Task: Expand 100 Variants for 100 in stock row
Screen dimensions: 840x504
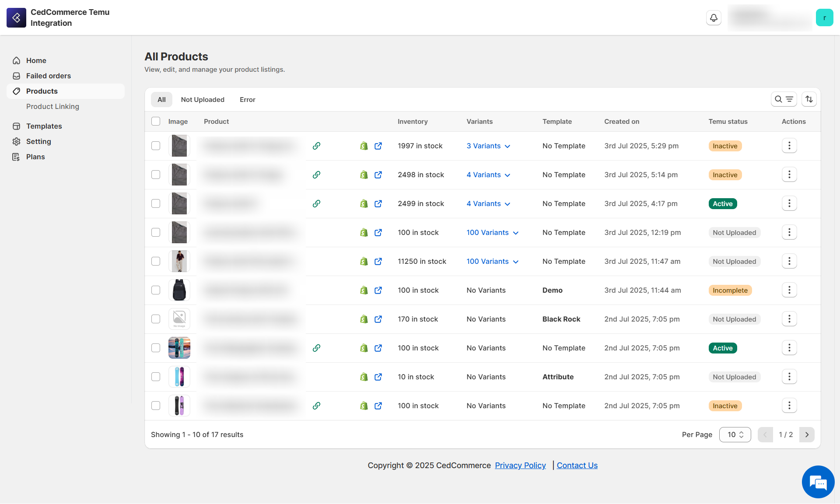Action: pyautogui.click(x=493, y=232)
